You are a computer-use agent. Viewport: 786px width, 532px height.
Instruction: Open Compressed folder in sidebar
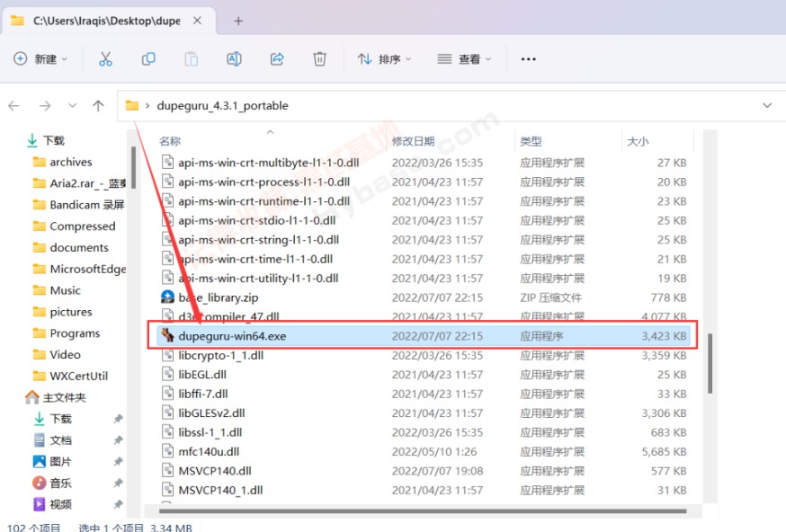(74, 226)
